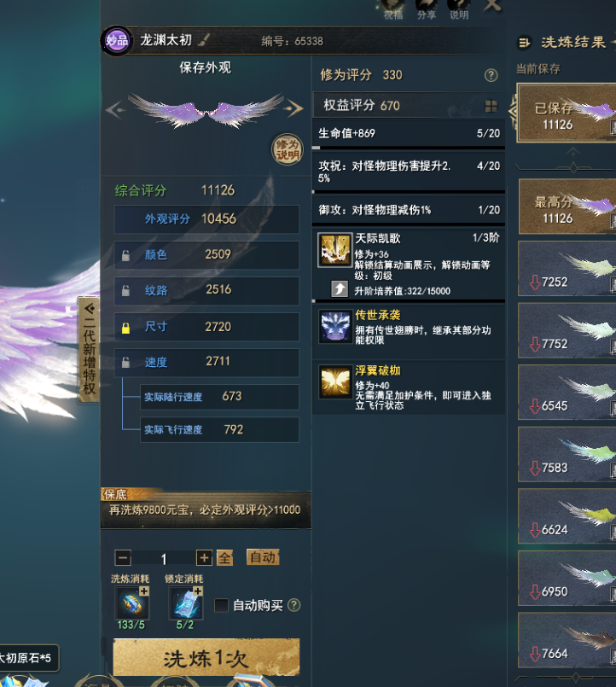The image size is (616, 687).
Task: Click the 洗炼1次 button
Action: click(x=206, y=657)
